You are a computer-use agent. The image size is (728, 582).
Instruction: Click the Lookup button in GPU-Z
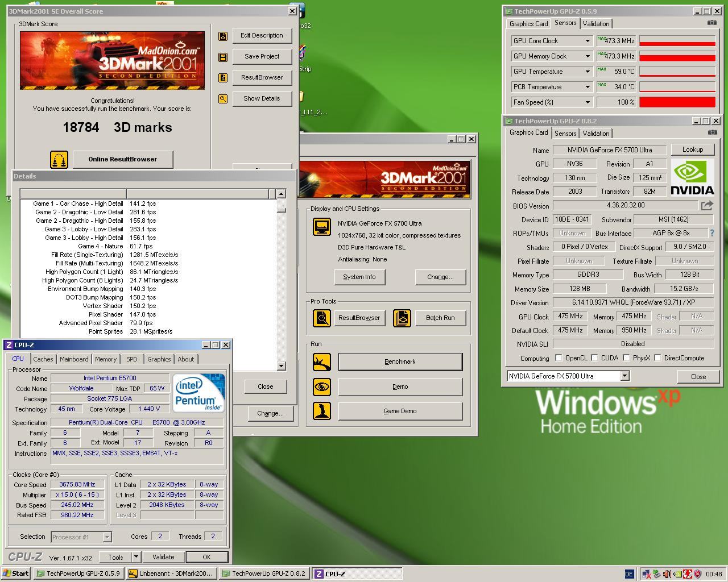coord(692,149)
